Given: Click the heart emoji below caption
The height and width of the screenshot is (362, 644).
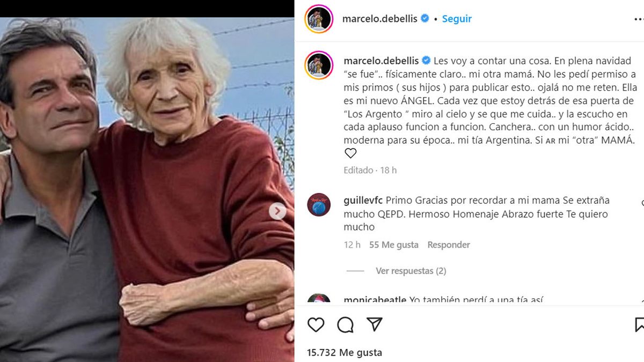Looking at the screenshot, I should point(350,153).
